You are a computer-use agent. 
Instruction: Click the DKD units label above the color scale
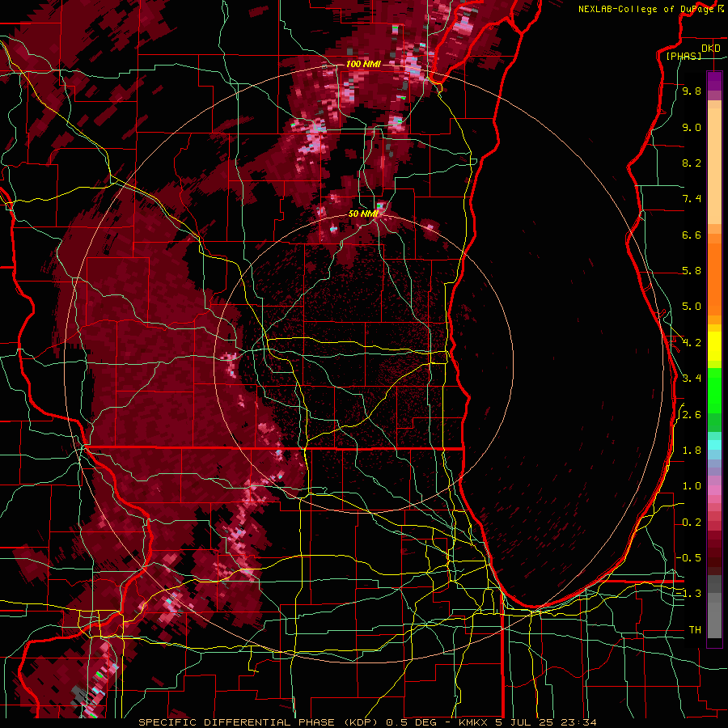pyautogui.click(x=711, y=49)
